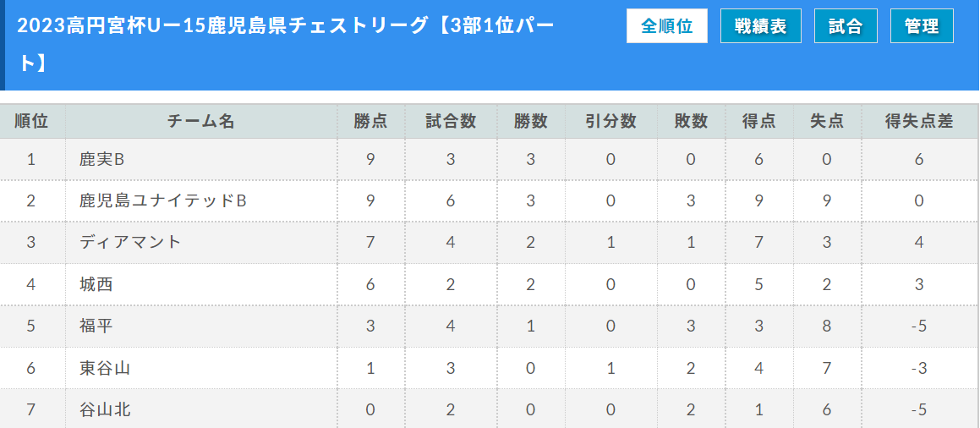Open team 鹿実B in the standings
Image resolution: width=980 pixels, height=428 pixels.
pos(101,159)
